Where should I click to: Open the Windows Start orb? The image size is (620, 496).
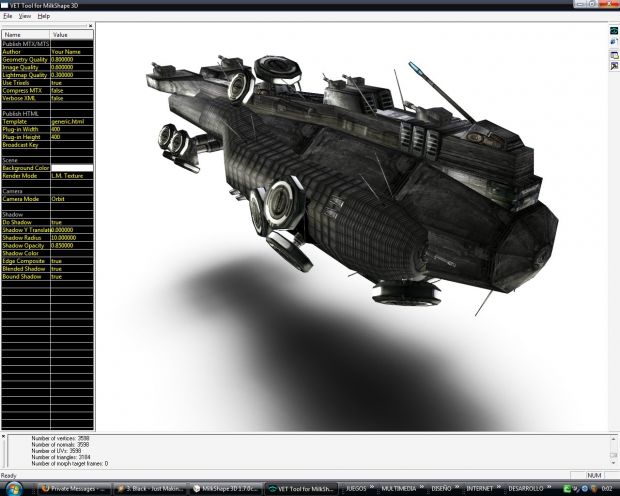[x=14, y=489]
